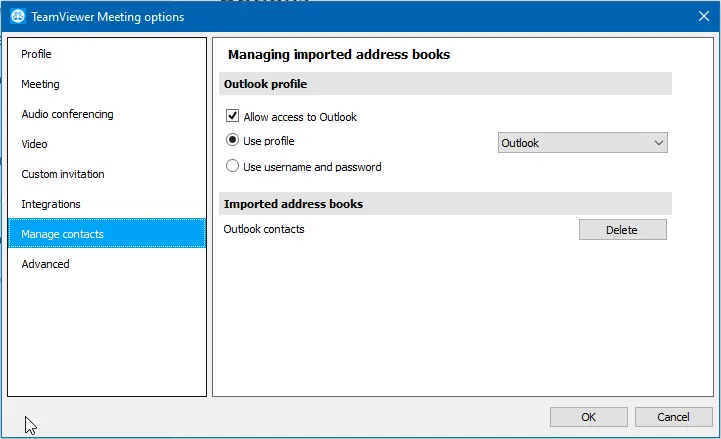Select Manage contacts in sidebar
Viewport: 721px width, 439px height.
(x=107, y=234)
